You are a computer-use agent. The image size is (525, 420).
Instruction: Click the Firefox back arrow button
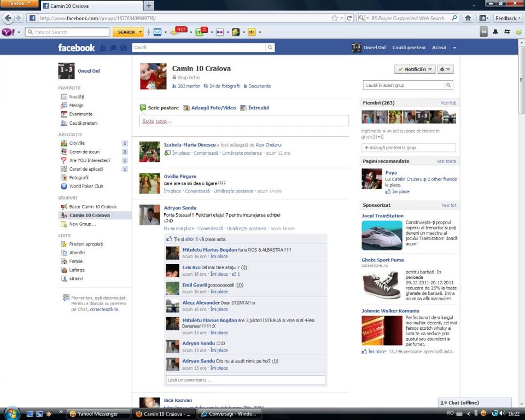pyautogui.click(x=8, y=18)
